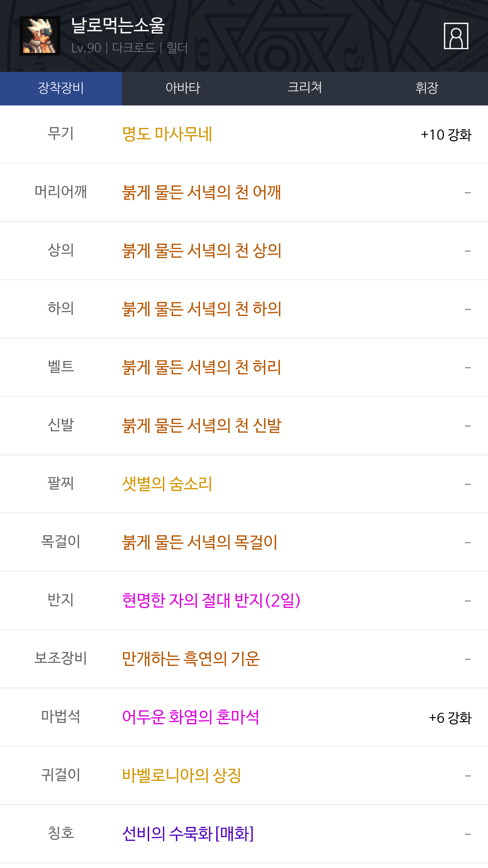Viewport: 488px width, 868px height.
Task: Click bracelet item 샛별의 숨소리
Action: pyautogui.click(x=167, y=484)
